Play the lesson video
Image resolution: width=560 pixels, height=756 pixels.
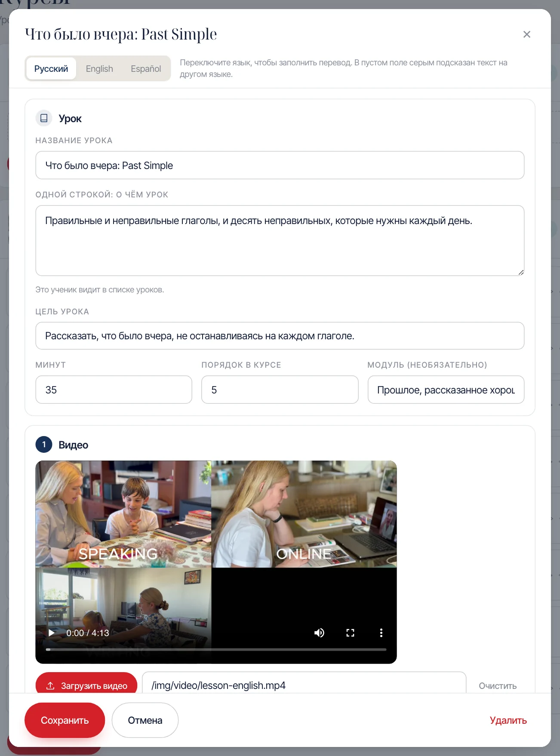click(52, 633)
